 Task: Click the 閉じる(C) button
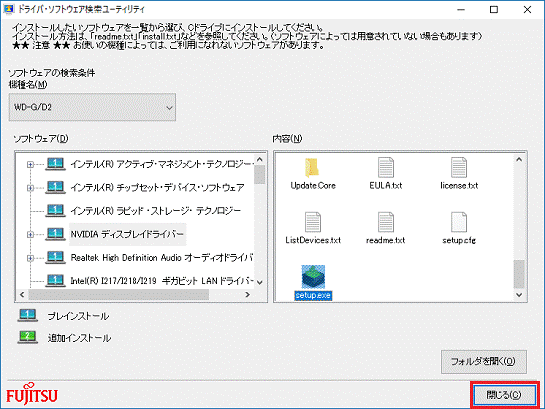point(504,395)
